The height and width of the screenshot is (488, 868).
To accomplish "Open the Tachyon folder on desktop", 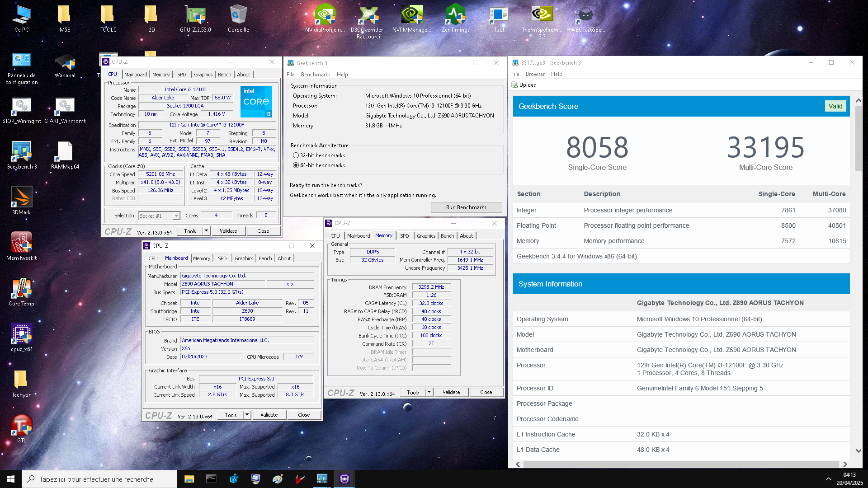I will (21, 383).
